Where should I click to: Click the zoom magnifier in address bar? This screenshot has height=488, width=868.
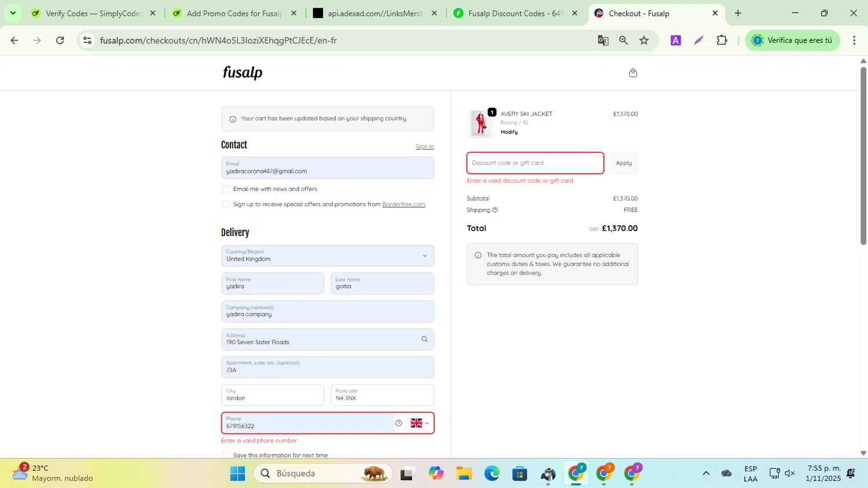point(623,41)
